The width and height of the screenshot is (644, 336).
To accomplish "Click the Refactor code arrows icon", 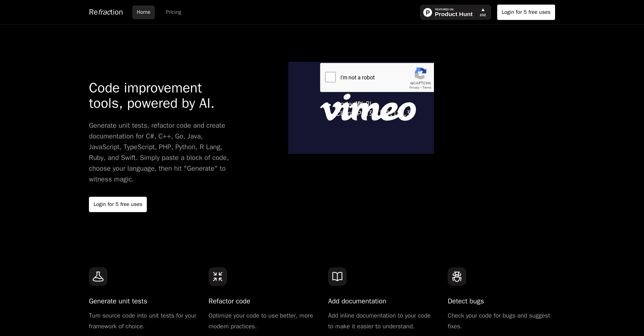I will [218, 277].
